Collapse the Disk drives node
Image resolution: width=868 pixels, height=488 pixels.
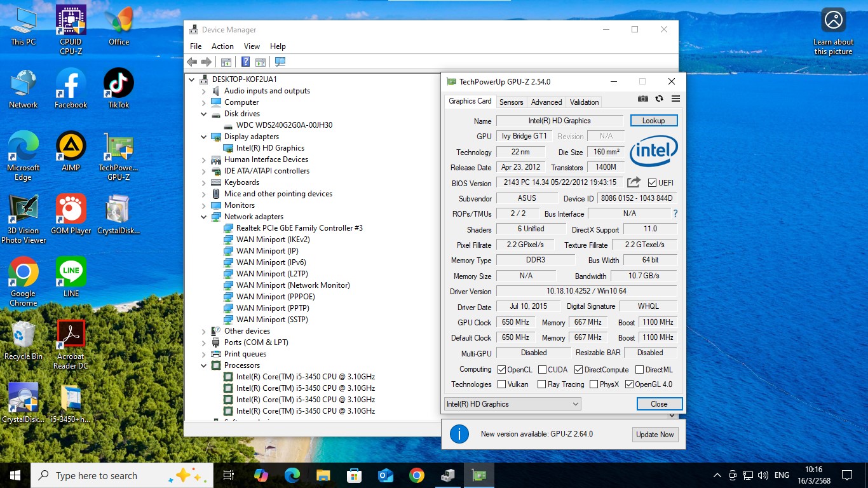(x=204, y=114)
